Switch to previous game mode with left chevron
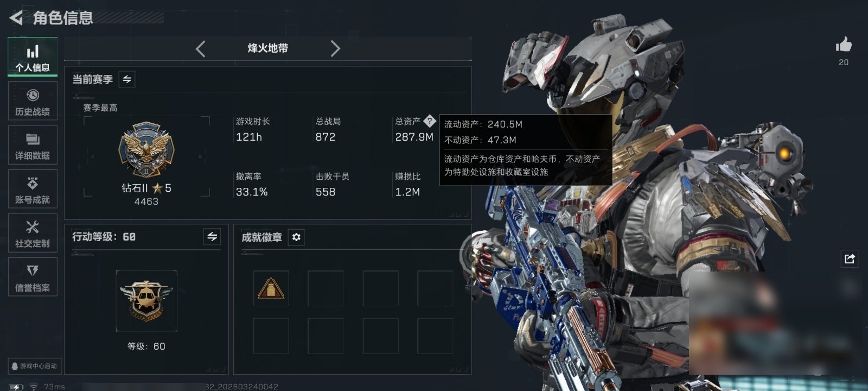 coord(200,49)
